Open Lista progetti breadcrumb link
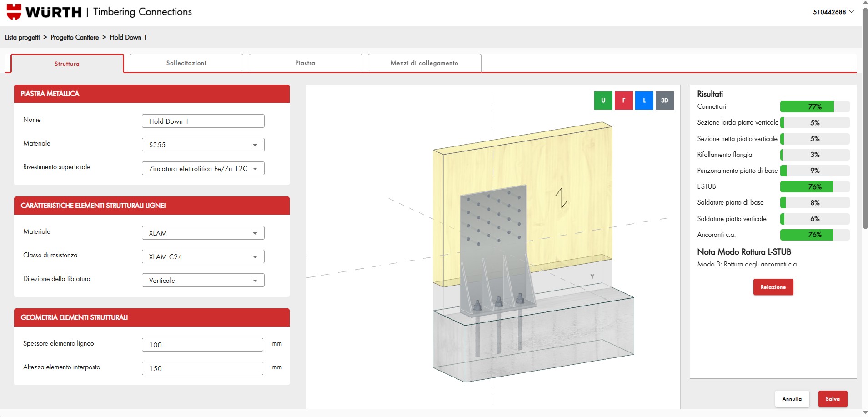Image resolution: width=868 pixels, height=417 pixels. click(x=22, y=37)
